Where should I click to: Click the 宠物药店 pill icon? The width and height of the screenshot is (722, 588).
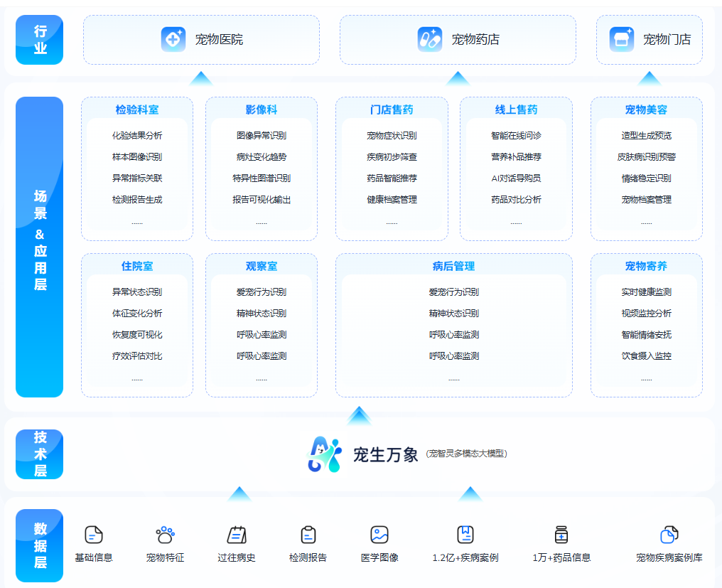point(429,40)
